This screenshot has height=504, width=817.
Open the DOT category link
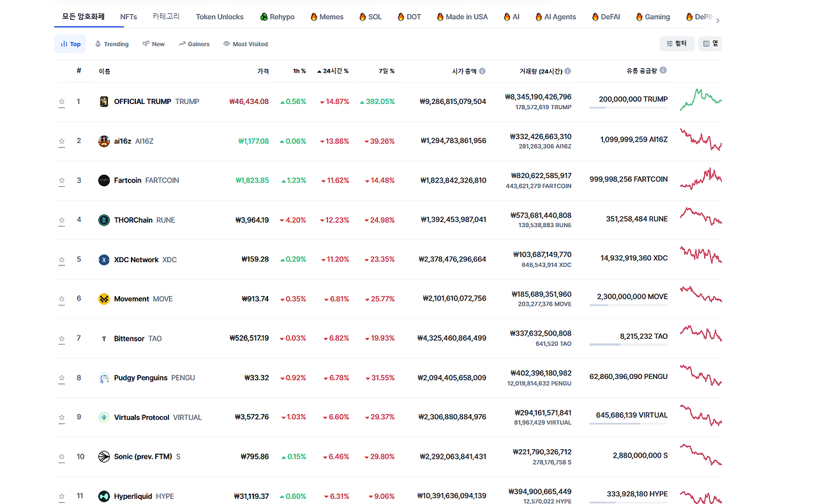(409, 17)
